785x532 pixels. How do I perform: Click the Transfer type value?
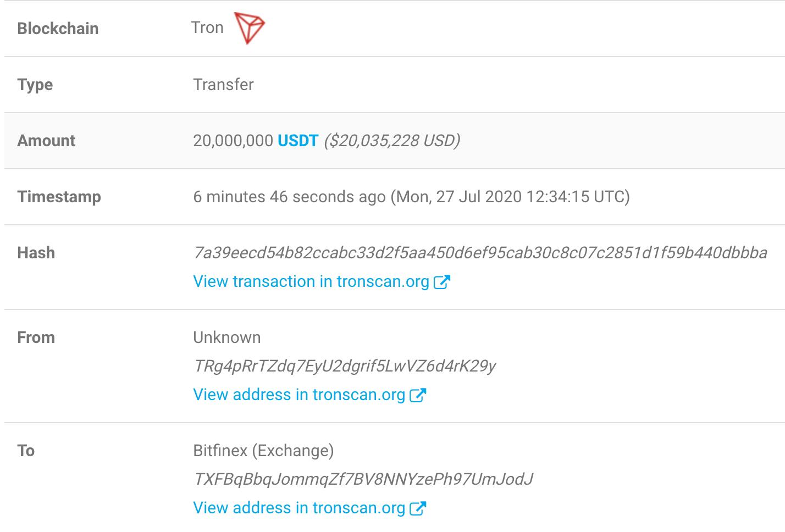(x=223, y=85)
